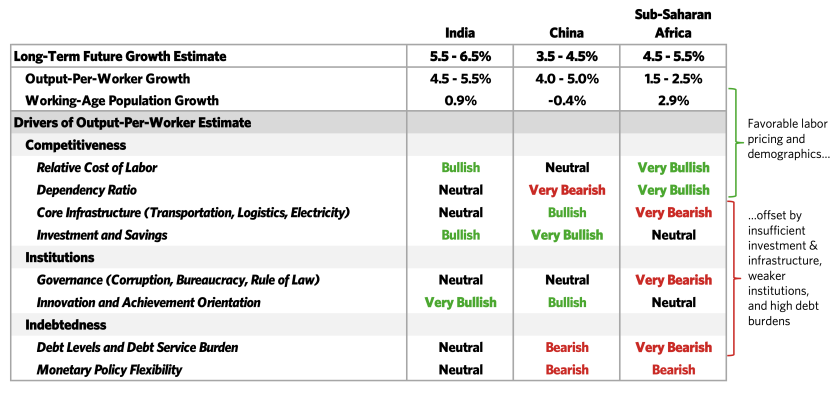Image resolution: width=840 pixels, height=393 pixels.
Task: Select China's Very Bullish Investment and Savings cell
Action: (567, 235)
